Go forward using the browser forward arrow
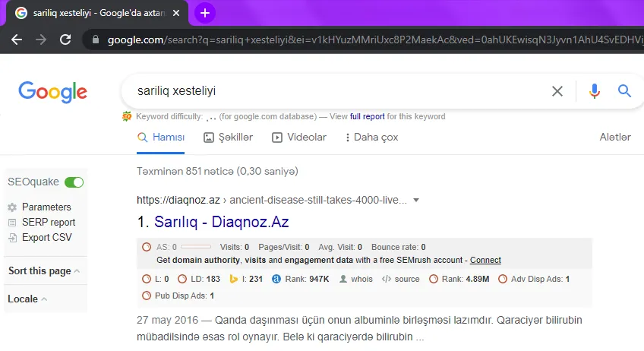The image size is (644, 351). coord(41,40)
